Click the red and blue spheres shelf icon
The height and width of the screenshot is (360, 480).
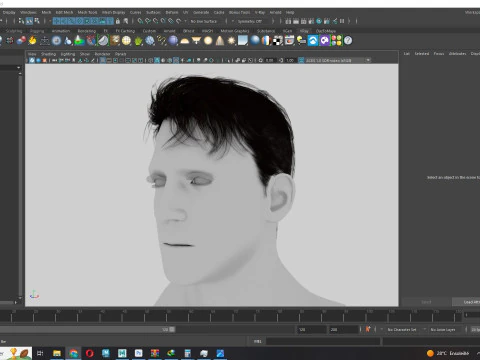click(x=21, y=41)
